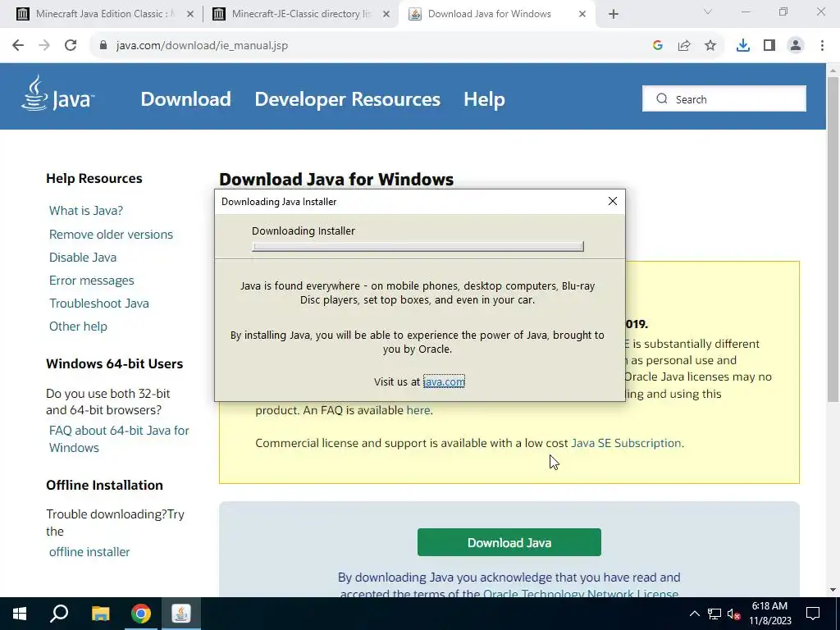Open the taskbar clock and date
Screen dimensions: 840x630
tap(769, 614)
